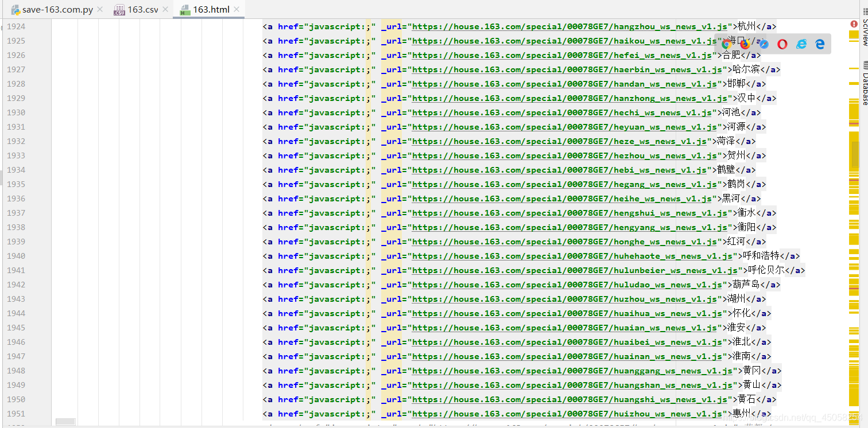
Task: Click the red error inspection indicator
Action: coord(854,24)
